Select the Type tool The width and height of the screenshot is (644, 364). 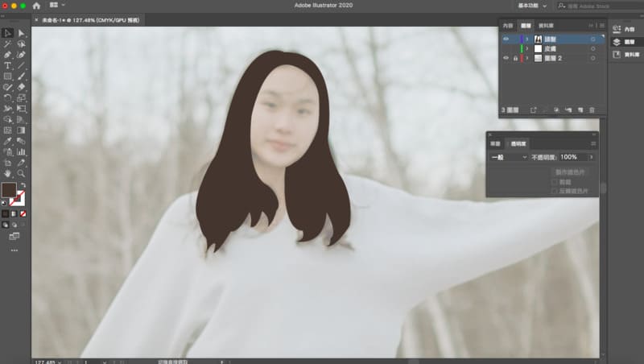click(7, 65)
